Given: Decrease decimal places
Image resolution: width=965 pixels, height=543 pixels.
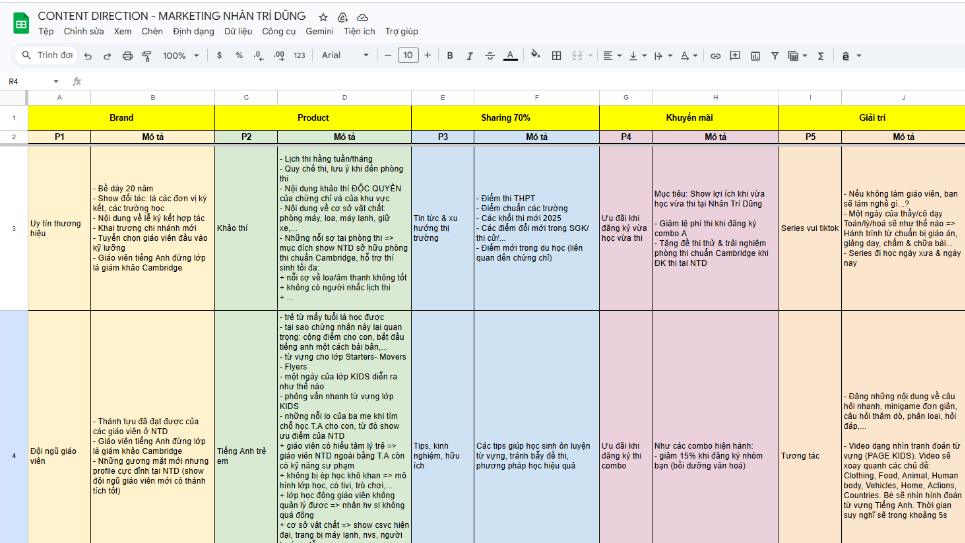Looking at the screenshot, I should 258,55.
